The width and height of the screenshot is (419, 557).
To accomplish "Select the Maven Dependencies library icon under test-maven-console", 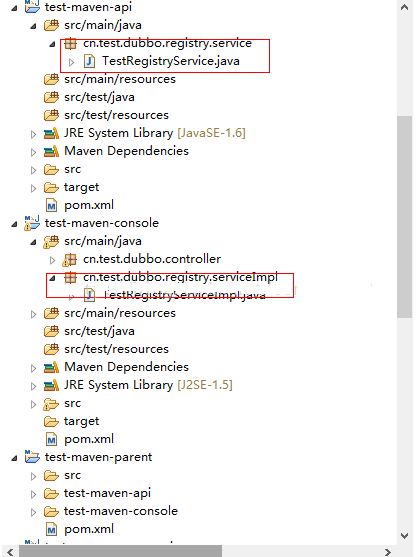I will click(x=51, y=367).
